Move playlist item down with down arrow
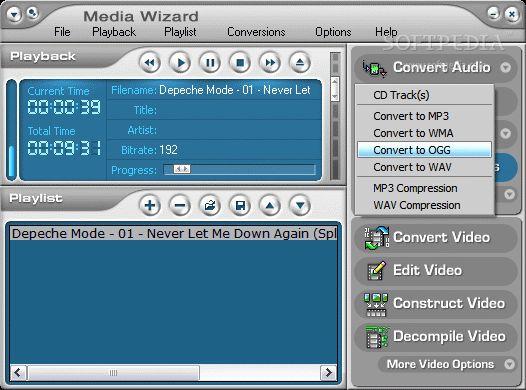This screenshot has width=526, height=390. pos(300,205)
